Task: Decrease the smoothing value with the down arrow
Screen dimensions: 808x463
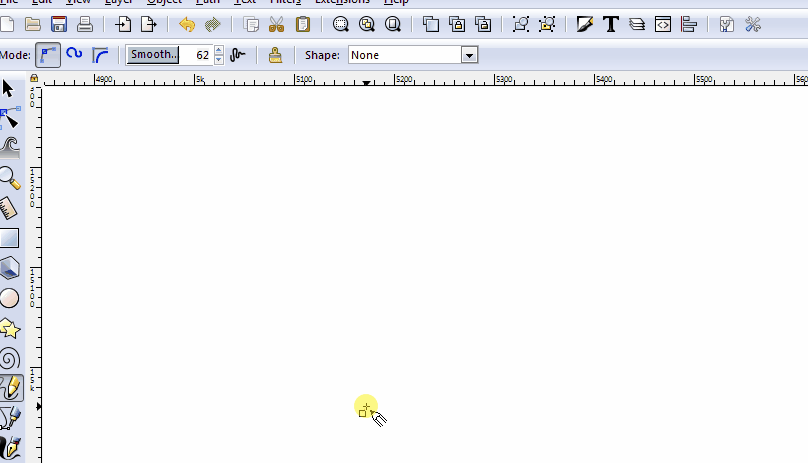Action: [x=219, y=59]
